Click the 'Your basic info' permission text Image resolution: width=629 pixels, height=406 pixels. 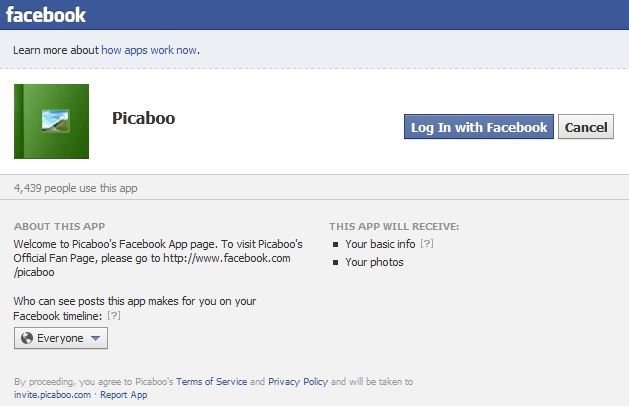380,244
